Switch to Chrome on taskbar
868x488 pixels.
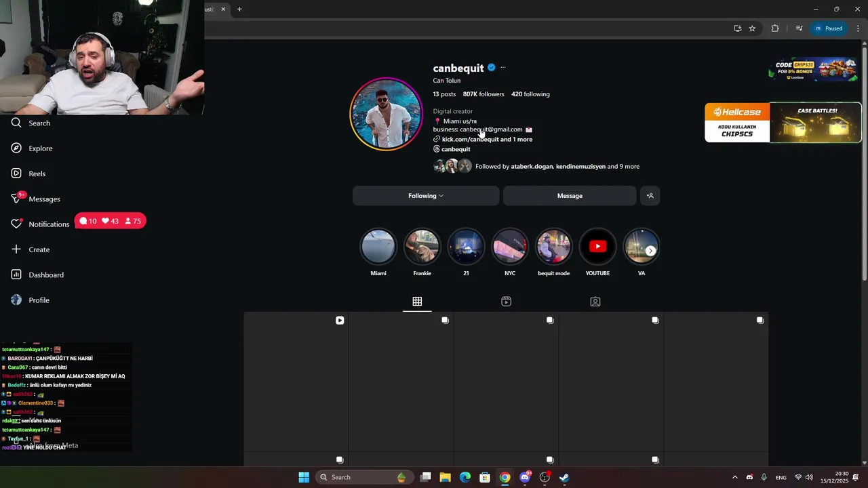505,477
